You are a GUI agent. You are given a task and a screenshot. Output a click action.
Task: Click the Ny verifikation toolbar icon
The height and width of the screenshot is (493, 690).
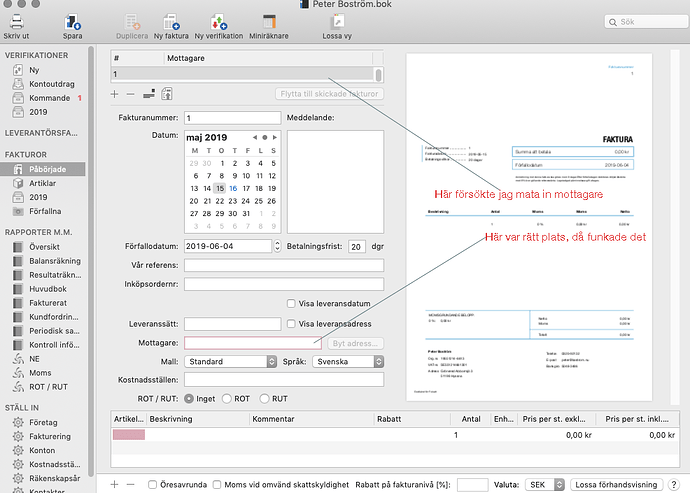click(x=219, y=22)
